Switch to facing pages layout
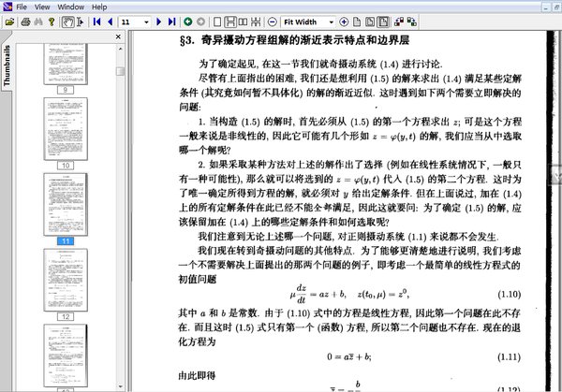 243,22
